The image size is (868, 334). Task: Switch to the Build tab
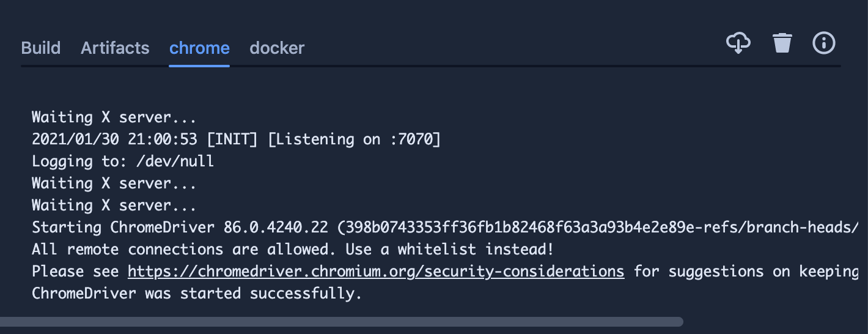[41, 48]
